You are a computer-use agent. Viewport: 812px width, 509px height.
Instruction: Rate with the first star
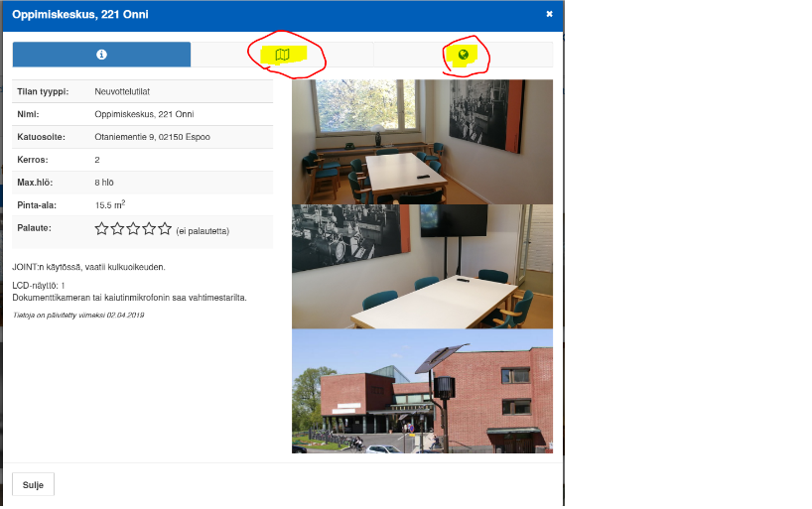click(x=102, y=229)
